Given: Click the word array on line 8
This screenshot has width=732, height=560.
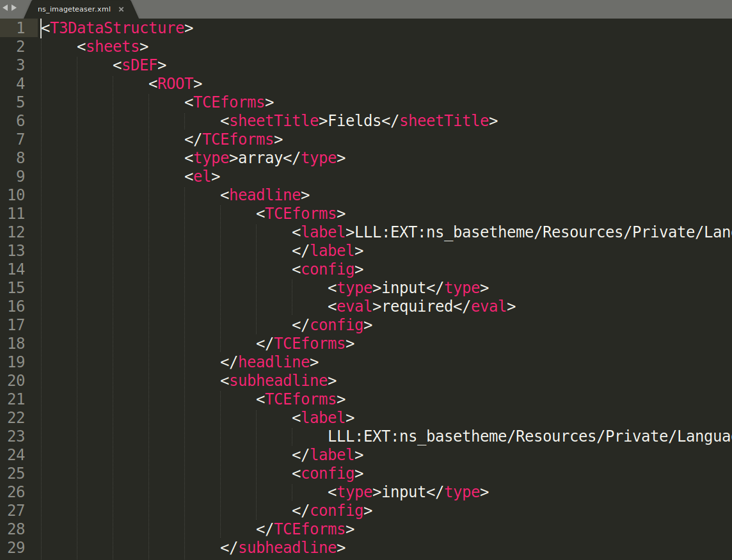Looking at the screenshot, I should tap(260, 158).
